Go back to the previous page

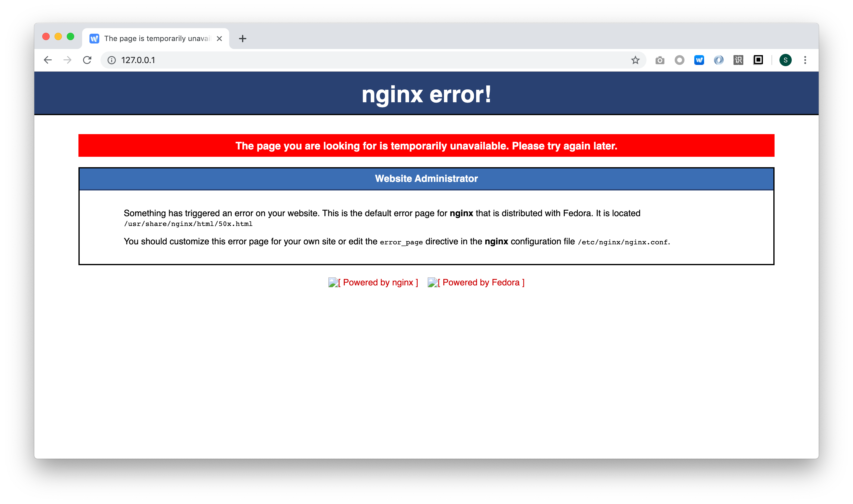[x=48, y=60]
